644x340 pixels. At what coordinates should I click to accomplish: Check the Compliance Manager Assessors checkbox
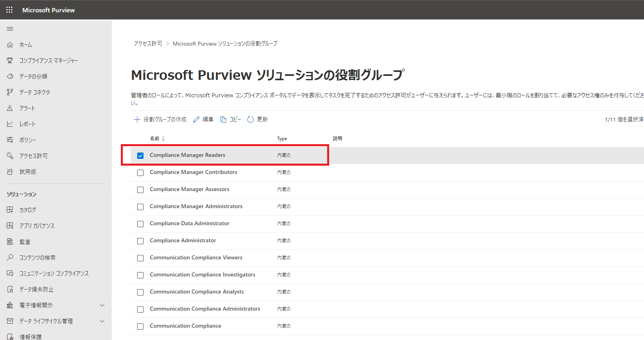point(140,190)
